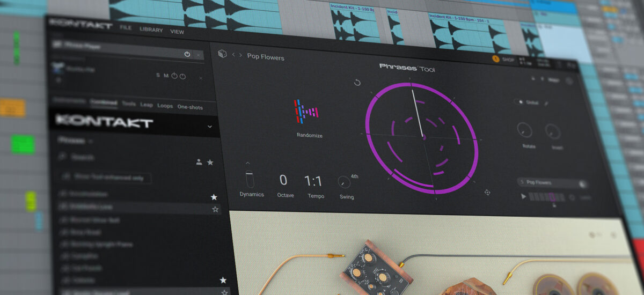Switch to the One-shots tab

tap(190, 107)
